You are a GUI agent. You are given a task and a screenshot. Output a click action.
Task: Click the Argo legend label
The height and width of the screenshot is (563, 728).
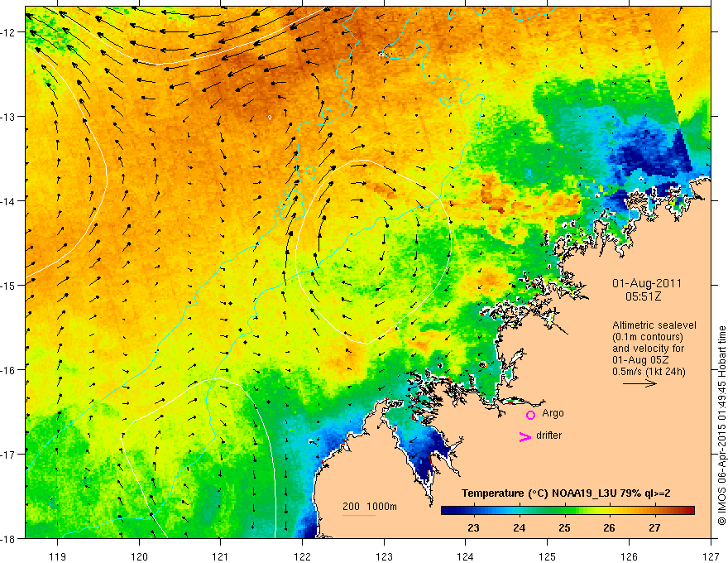553,413
